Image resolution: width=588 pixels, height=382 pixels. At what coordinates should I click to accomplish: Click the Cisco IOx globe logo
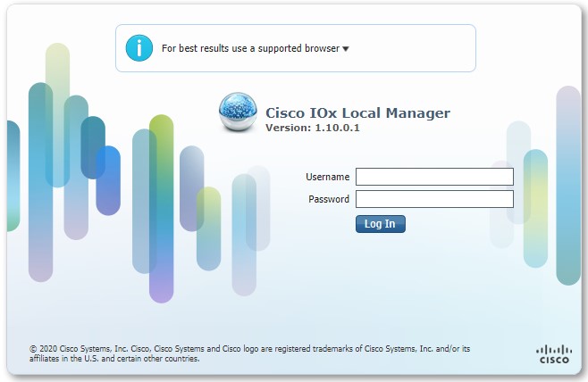238,112
